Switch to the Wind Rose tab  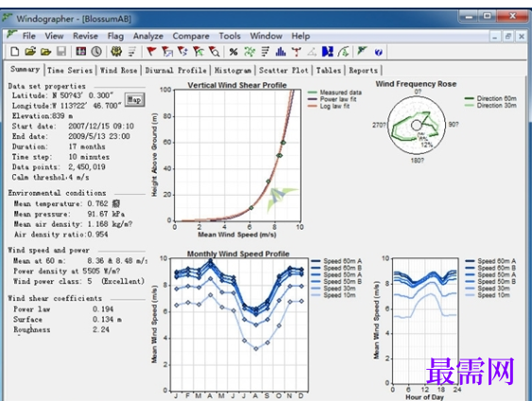coord(118,70)
